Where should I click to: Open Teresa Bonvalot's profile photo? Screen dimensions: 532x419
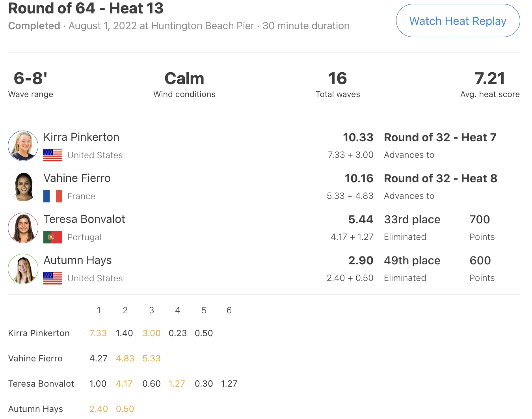(23, 228)
